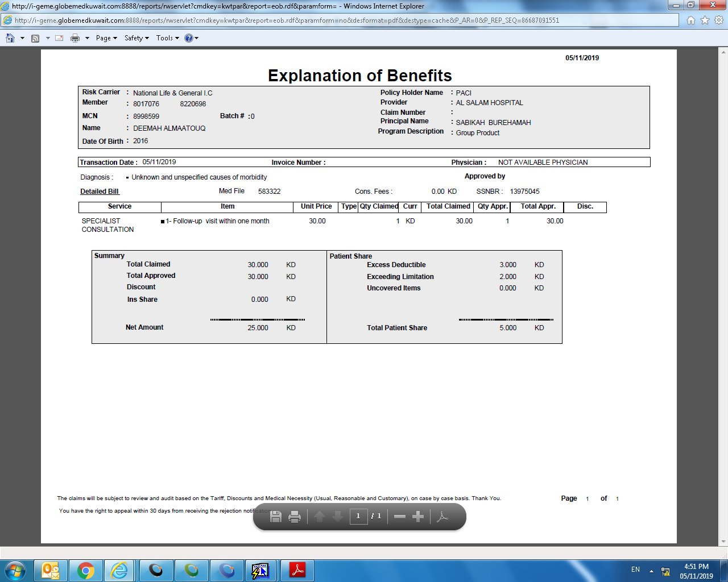The height and width of the screenshot is (582, 728).
Task: Launch Google Chrome from the taskbar
Action: [x=86, y=570]
